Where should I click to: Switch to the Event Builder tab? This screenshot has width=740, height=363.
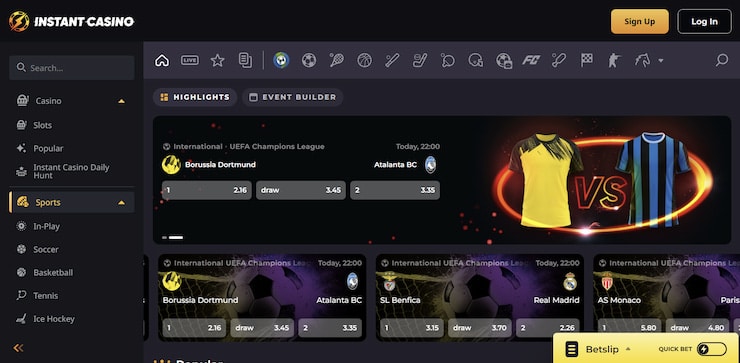293,97
